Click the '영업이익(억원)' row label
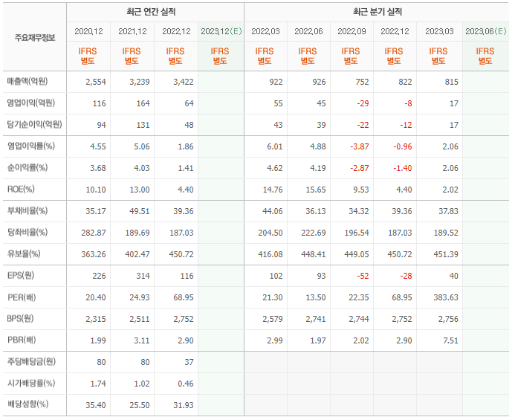Image resolution: width=515 pixels, height=420 pixels. (x=31, y=103)
